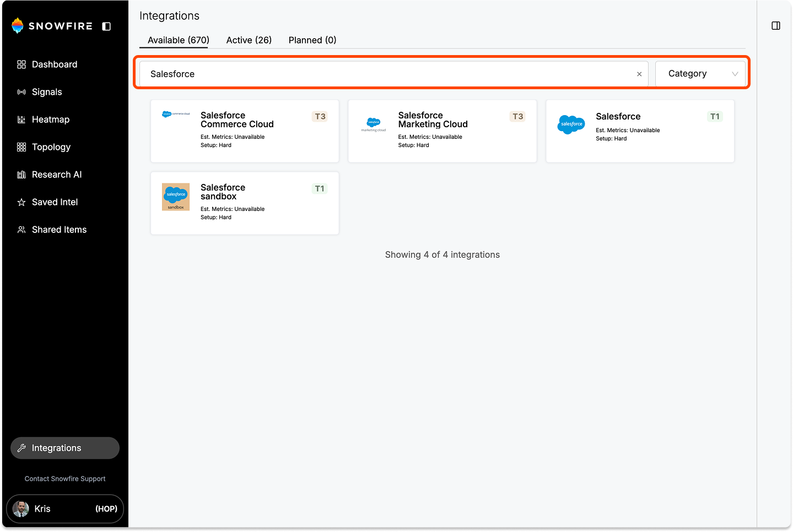Collapse the sidebar with panel icon
793x532 pixels.
(x=107, y=26)
